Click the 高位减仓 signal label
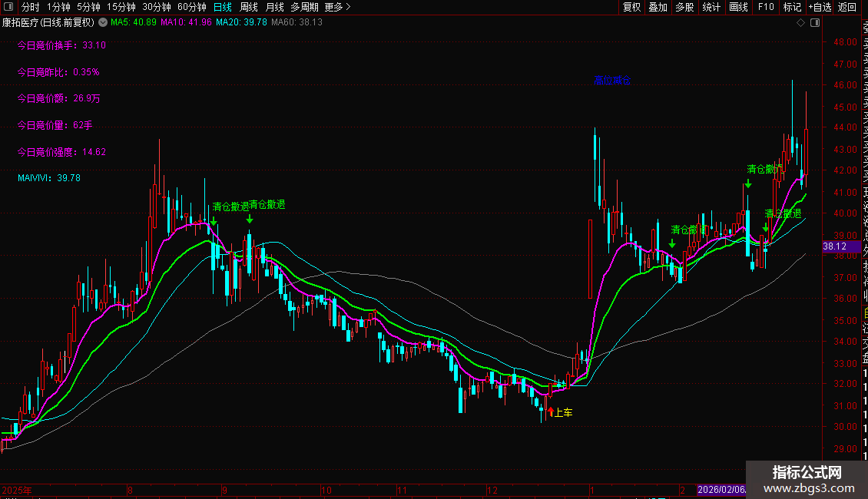868x499 pixels. click(x=612, y=81)
